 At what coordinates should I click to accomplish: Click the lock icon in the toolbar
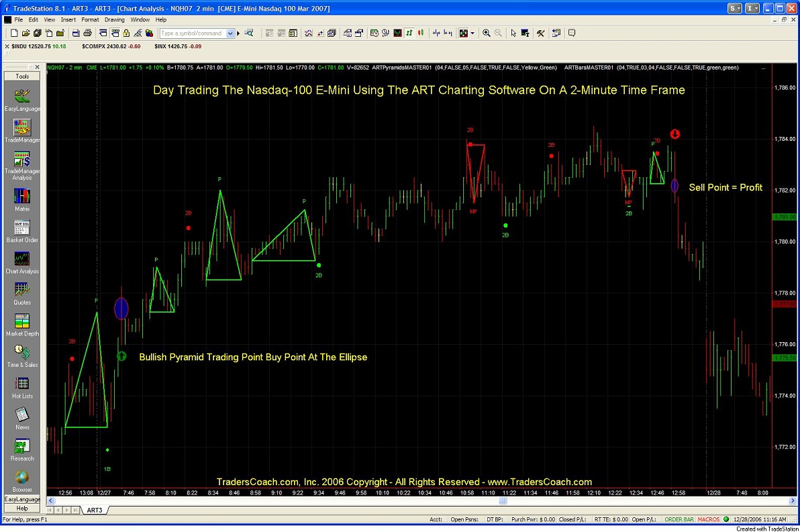(126, 33)
